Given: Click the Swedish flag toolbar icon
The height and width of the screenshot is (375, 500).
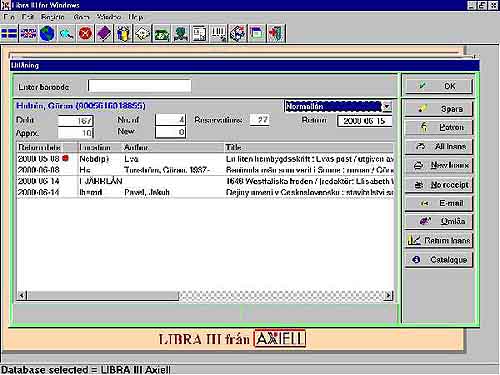Looking at the screenshot, I should (x=9, y=34).
